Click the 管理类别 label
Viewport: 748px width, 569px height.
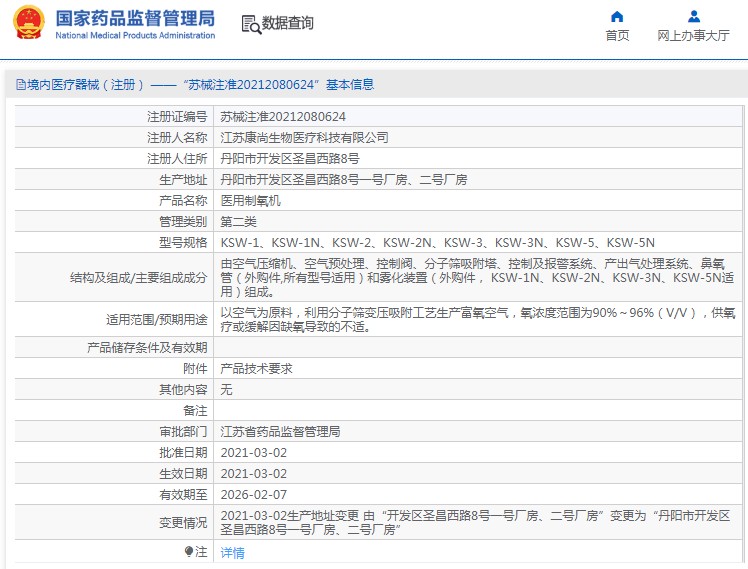click(x=183, y=222)
